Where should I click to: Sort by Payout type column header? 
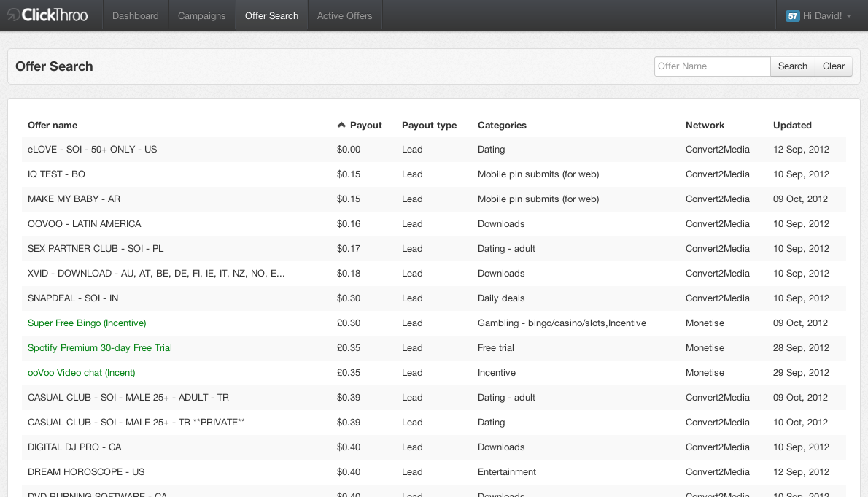pos(429,126)
